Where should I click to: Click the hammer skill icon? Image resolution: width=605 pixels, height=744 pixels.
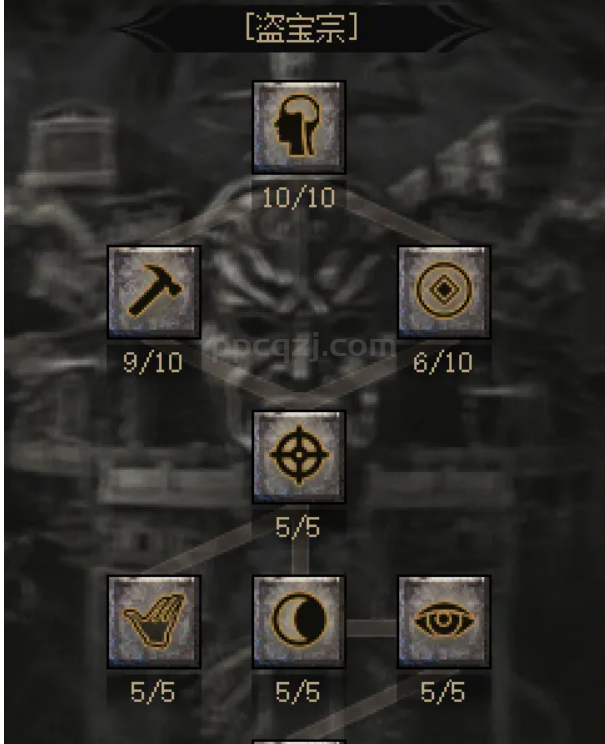(x=154, y=292)
